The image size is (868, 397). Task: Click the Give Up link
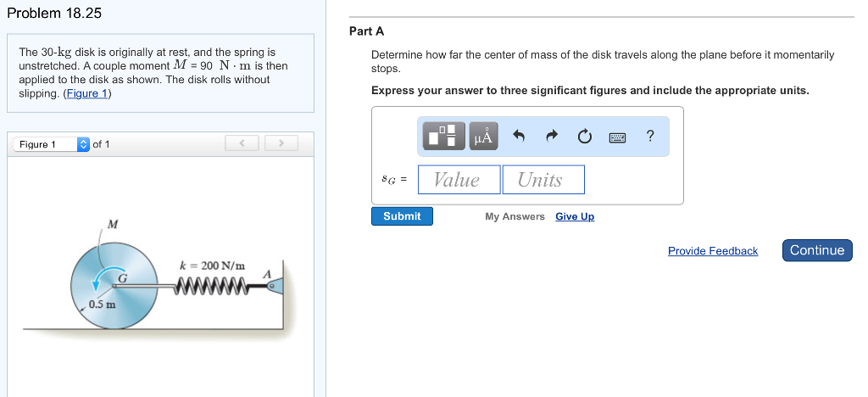[x=575, y=217]
